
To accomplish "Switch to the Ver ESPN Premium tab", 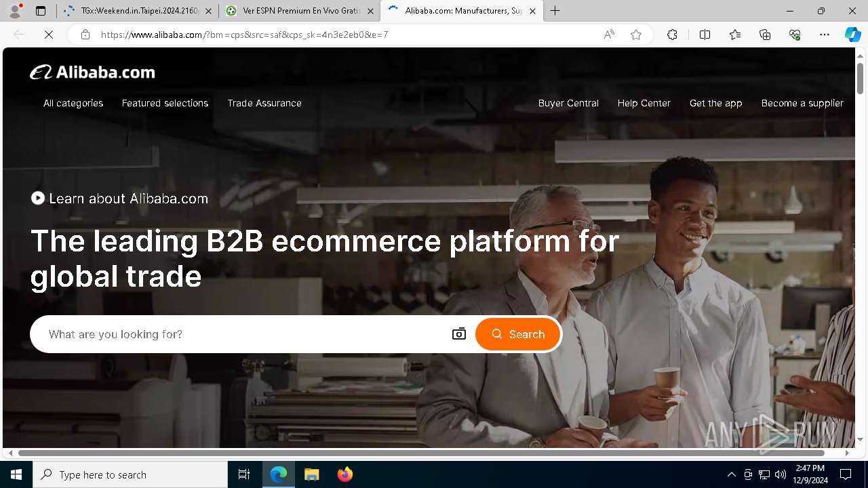I will click(299, 11).
